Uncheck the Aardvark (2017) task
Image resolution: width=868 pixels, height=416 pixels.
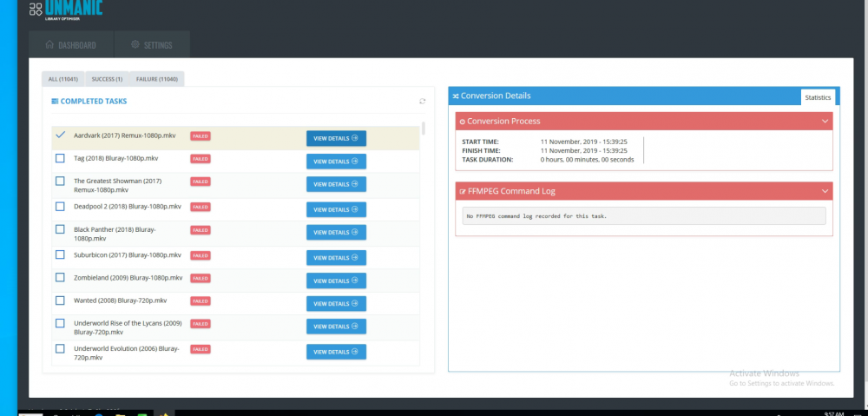point(61,135)
